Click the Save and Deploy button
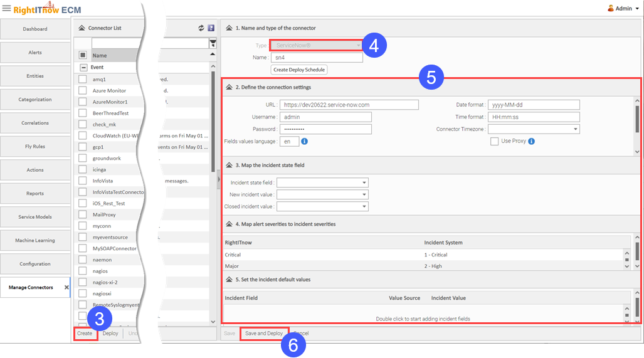Screen dimensions: 644x358 [264, 334]
